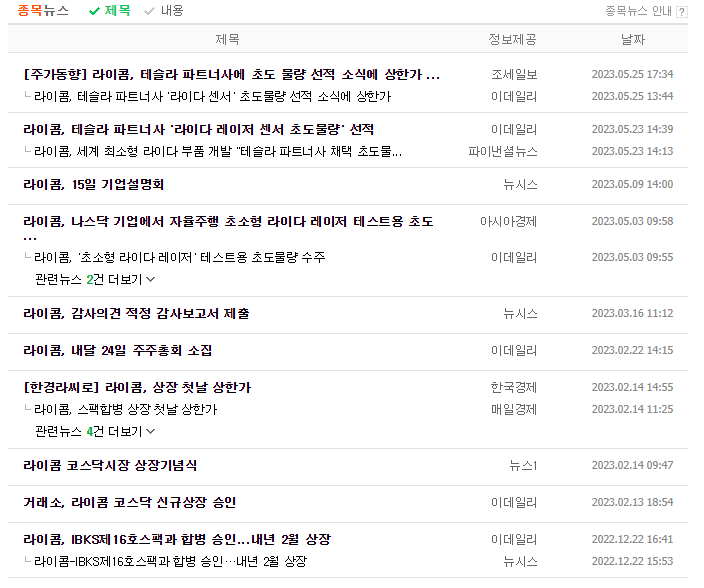Open the [주가동향] 라이콤 테슬라 파트너사 article

pyautogui.click(x=231, y=75)
